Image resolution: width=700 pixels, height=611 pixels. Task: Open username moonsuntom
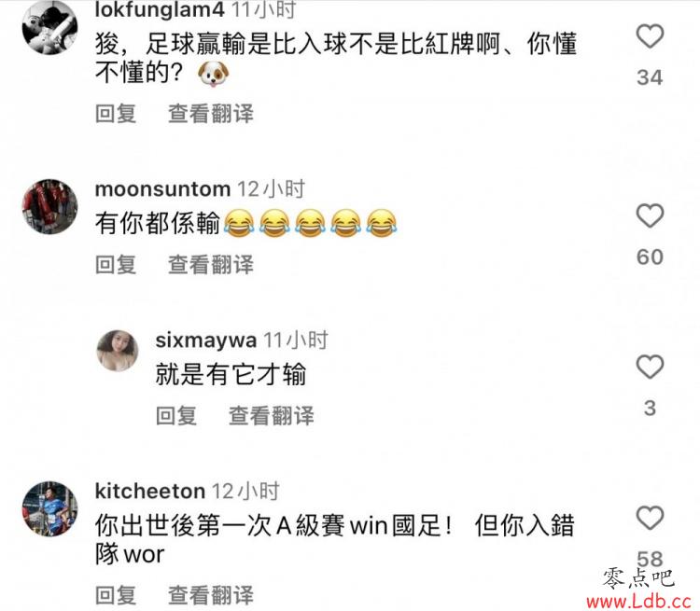tap(162, 189)
